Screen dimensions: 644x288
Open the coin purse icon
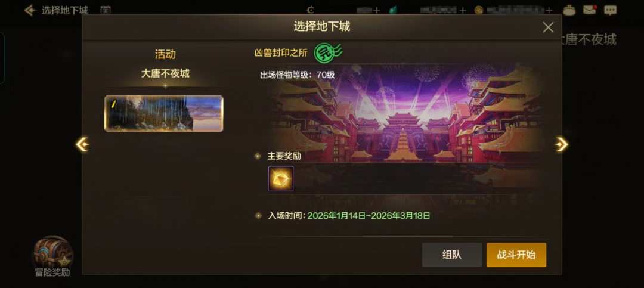pos(569,10)
